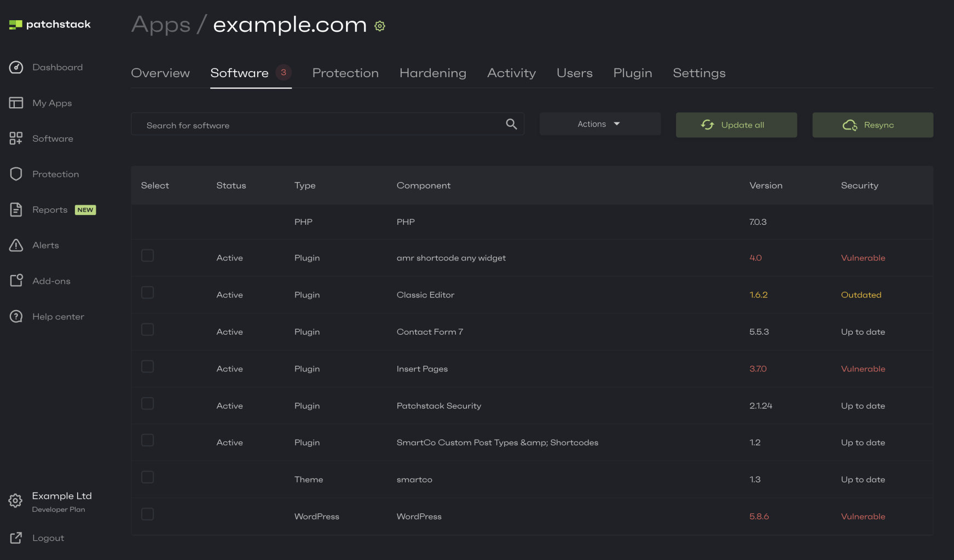
Task: Click the Patchstack Security component name
Action: click(438, 406)
